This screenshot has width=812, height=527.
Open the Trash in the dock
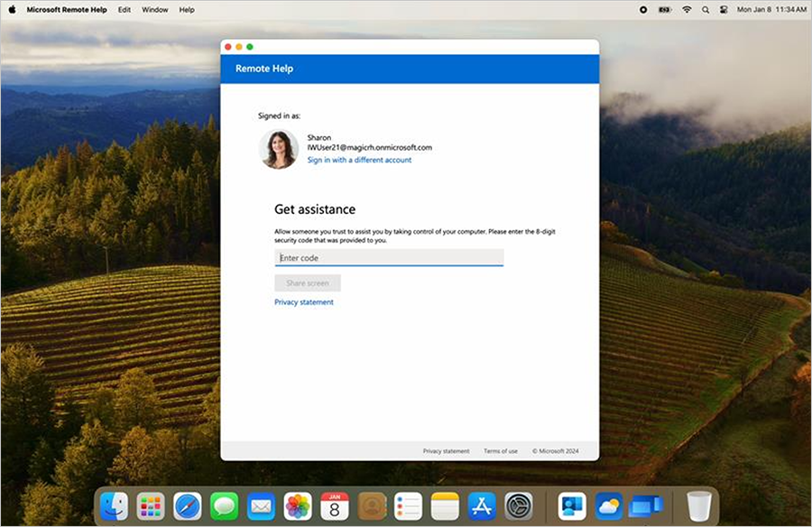pos(698,505)
